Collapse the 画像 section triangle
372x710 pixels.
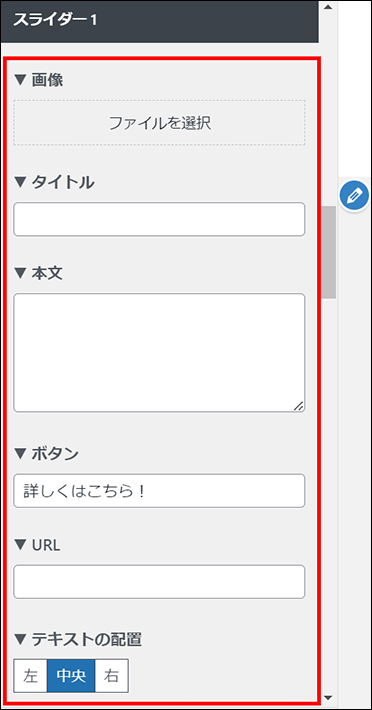[x=21, y=80]
